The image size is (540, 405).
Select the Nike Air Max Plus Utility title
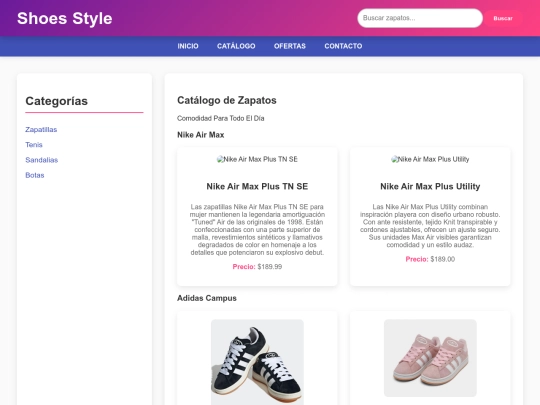(x=430, y=186)
